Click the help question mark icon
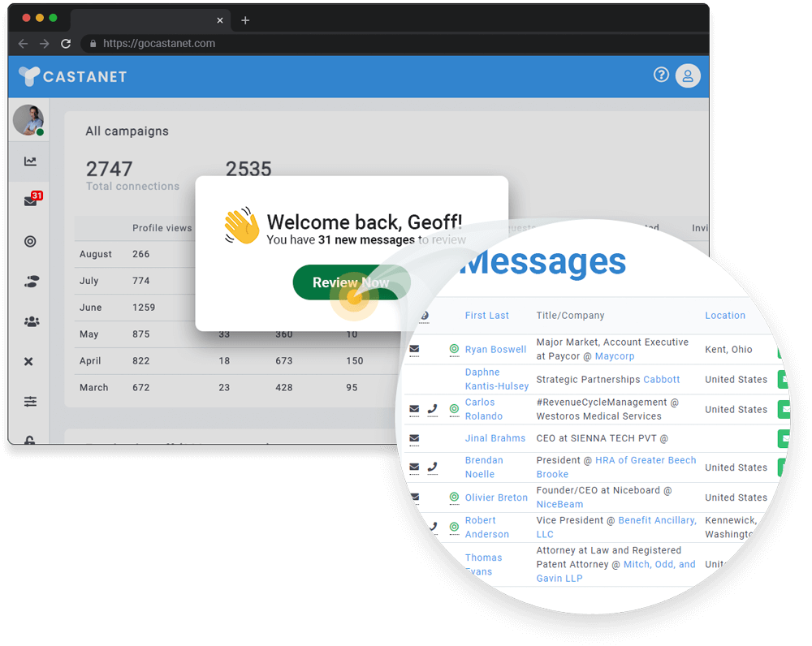Screen dimensions: 812x646 point(661,75)
